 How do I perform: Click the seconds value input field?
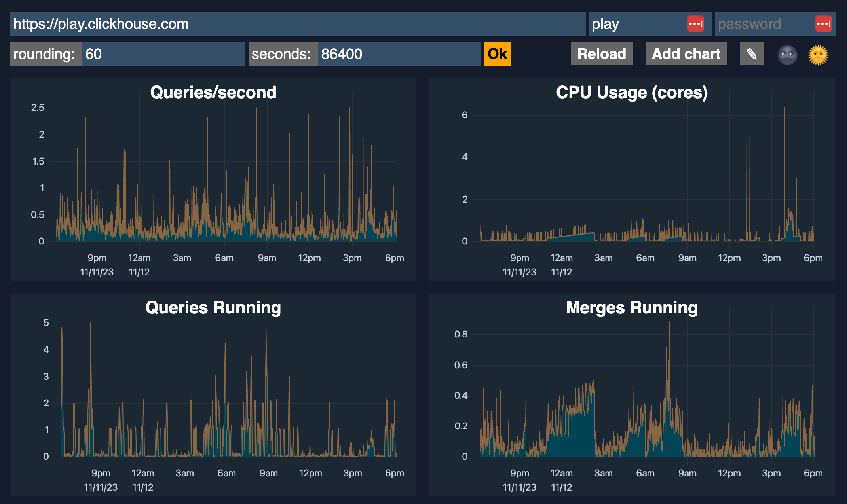(x=399, y=54)
